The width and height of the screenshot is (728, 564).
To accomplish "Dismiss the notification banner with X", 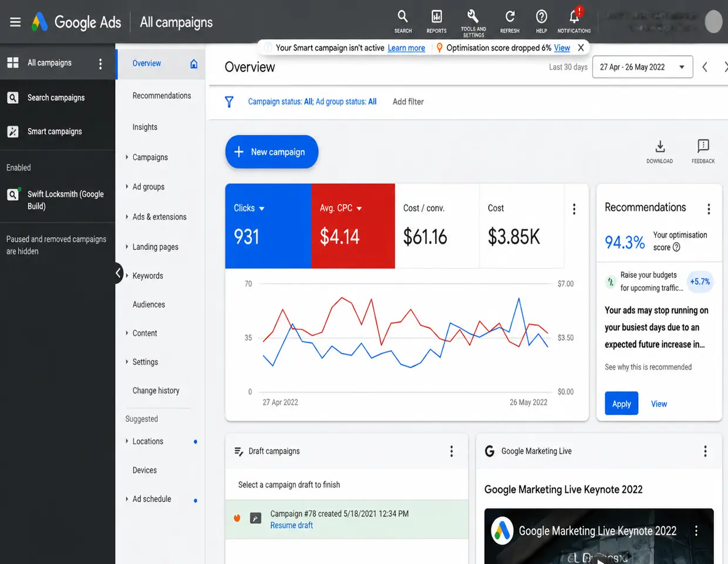I will [x=581, y=48].
